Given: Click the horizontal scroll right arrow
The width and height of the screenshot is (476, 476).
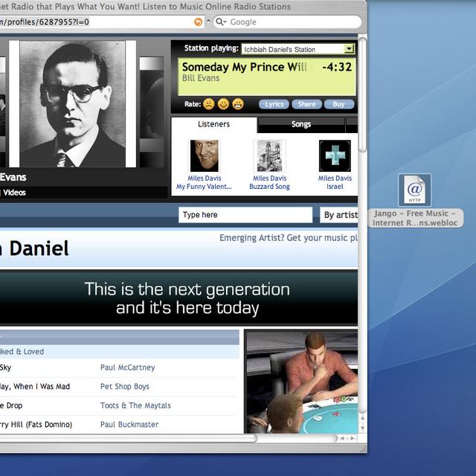Looking at the screenshot, I should (x=352, y=438).
